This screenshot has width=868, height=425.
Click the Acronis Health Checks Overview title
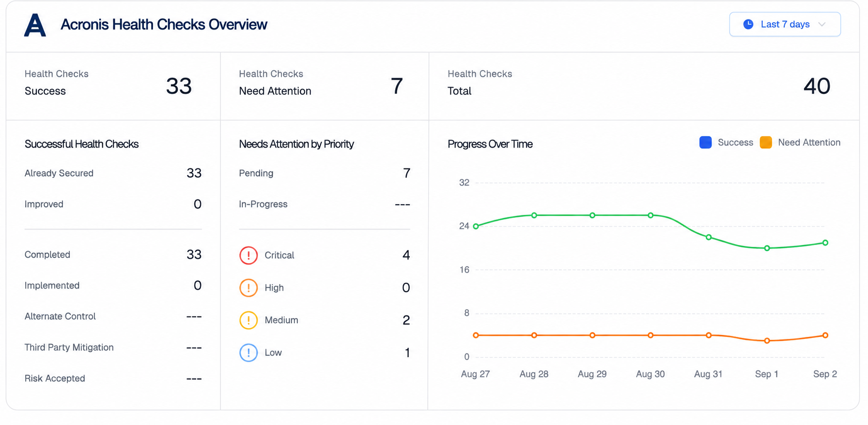[164, 25]
